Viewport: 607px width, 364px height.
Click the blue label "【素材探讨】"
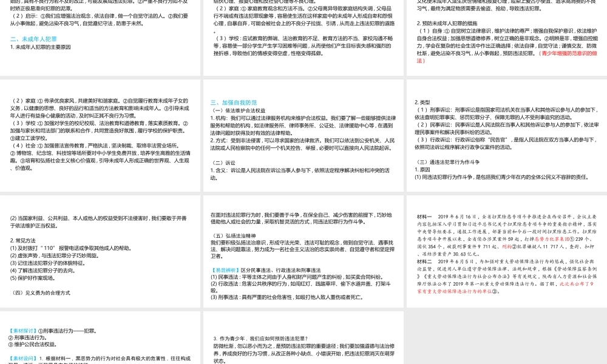click(23, 331)
